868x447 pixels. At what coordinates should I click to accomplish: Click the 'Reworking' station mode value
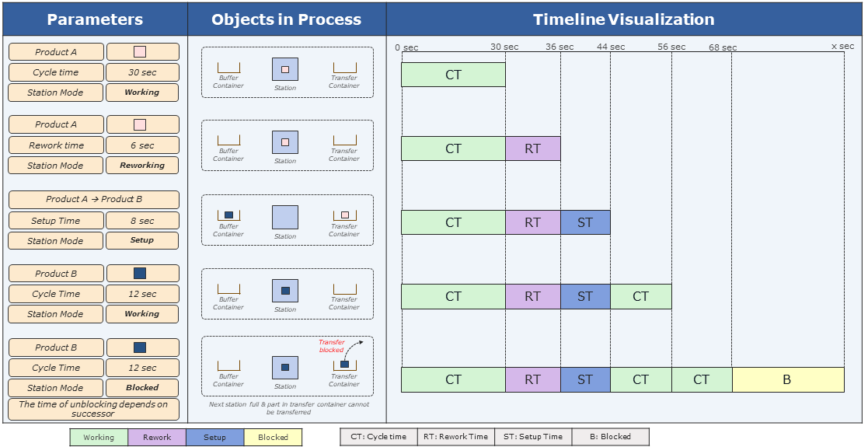(x=142, y=166)
